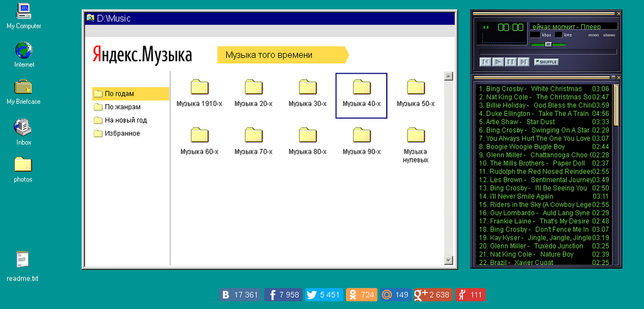
Task: Select the По годам sidebar category
Action: 131,94
